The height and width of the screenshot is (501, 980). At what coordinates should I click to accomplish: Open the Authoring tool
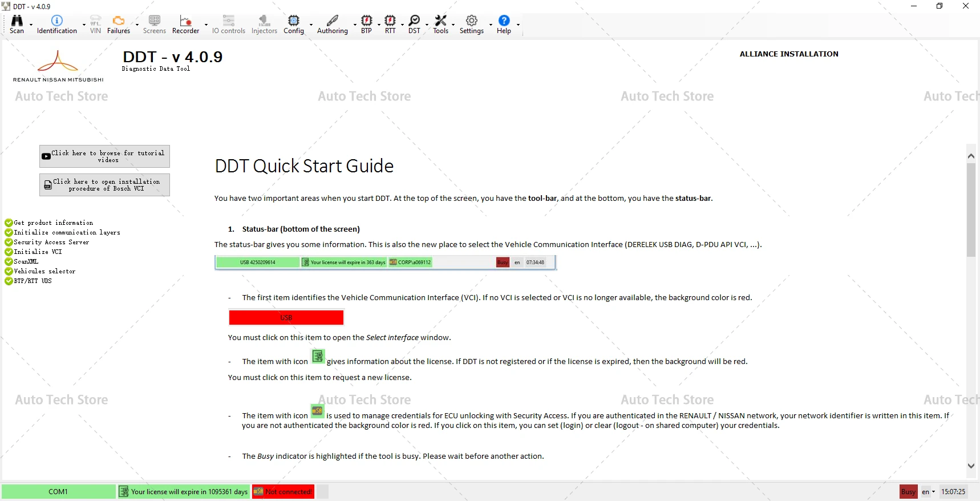(x=333, y=25)
